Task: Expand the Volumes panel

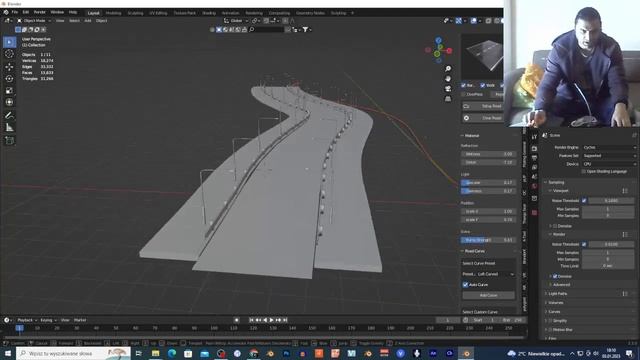Action: [x=555, y=303]
